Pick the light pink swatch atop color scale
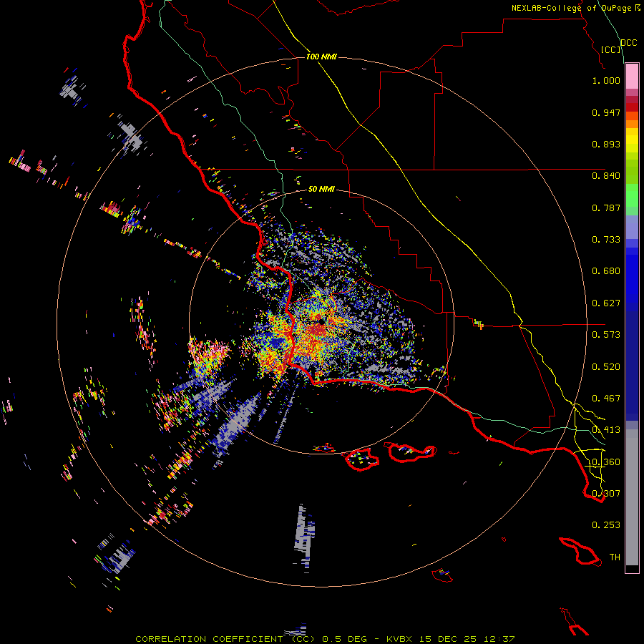Screen dimensions: 644x644 coord(632,77)
